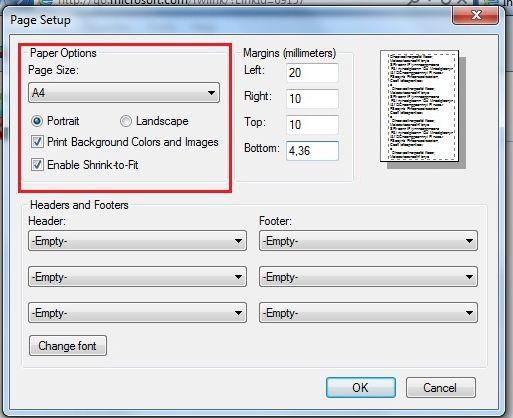513x418 pixels.
Task: Disable the Enable Shrink-to-Fit checkbox
Action: (37, 165)
